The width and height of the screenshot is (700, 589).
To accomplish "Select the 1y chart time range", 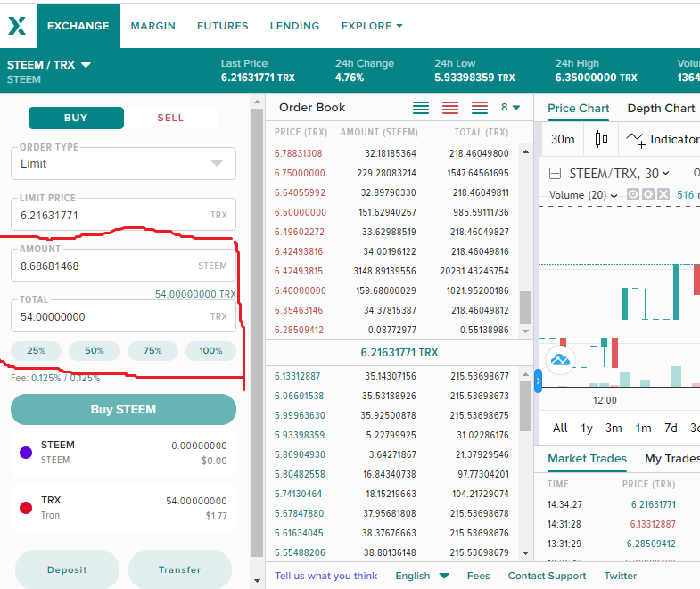I will (x=587, y=428).
